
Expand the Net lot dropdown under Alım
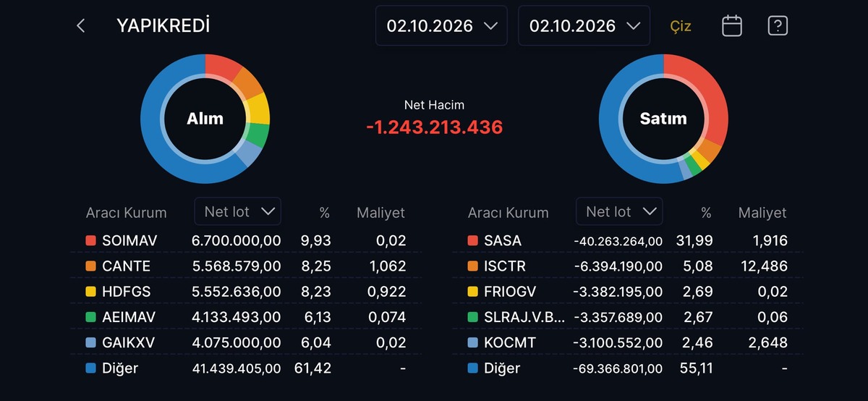(238, 211)
